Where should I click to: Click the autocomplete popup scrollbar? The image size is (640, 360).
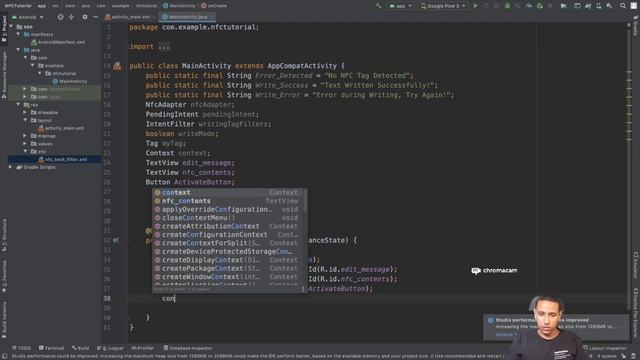pos(305,201)
